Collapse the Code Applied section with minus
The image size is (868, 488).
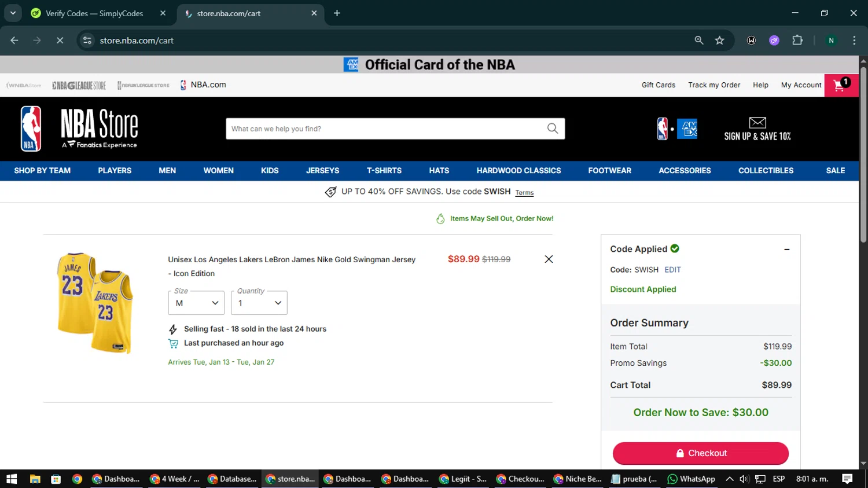(x=786, y=249)
